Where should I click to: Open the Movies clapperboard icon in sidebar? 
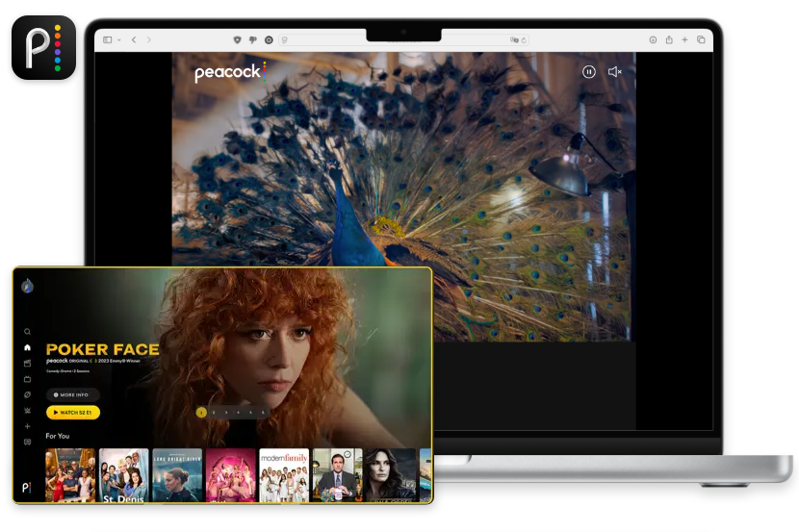tap(27, 364)
